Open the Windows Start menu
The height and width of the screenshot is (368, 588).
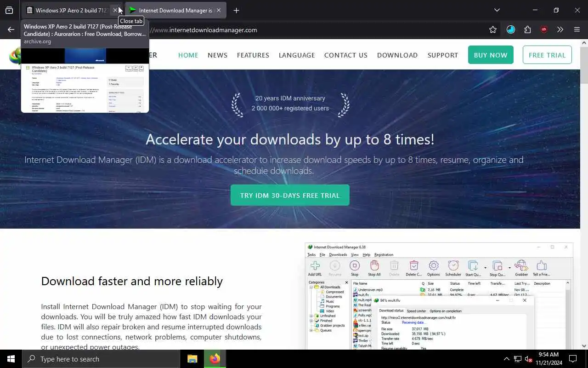pyautogui.click(x=11, y=359)
